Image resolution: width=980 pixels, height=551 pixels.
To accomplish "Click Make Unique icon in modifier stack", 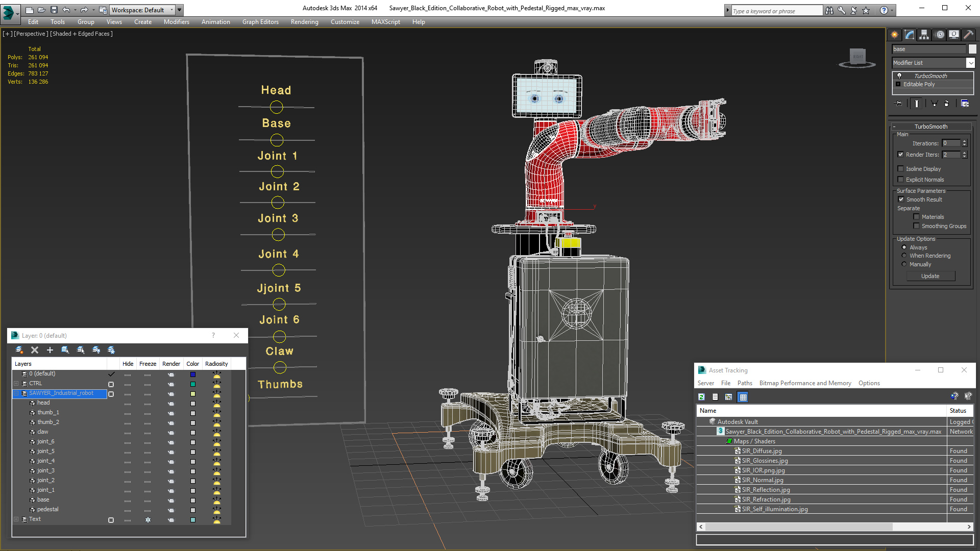I will pos(934,104).
